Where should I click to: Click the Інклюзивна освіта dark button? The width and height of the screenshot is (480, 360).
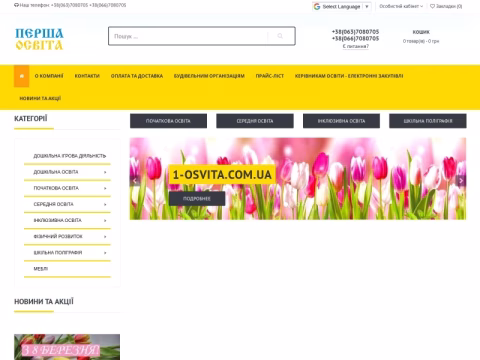click(341, 121)
